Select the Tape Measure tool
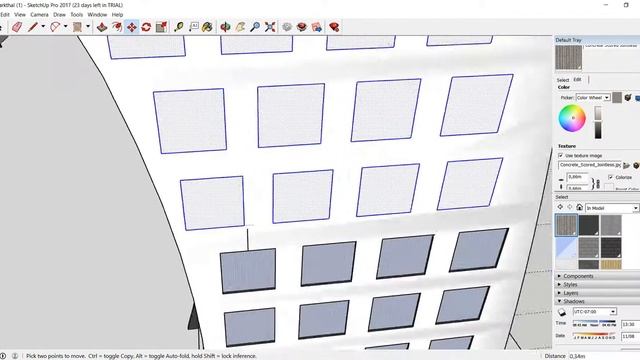This screenshot has width=640, height=360. pyautogui.click(x=179, y=27)
